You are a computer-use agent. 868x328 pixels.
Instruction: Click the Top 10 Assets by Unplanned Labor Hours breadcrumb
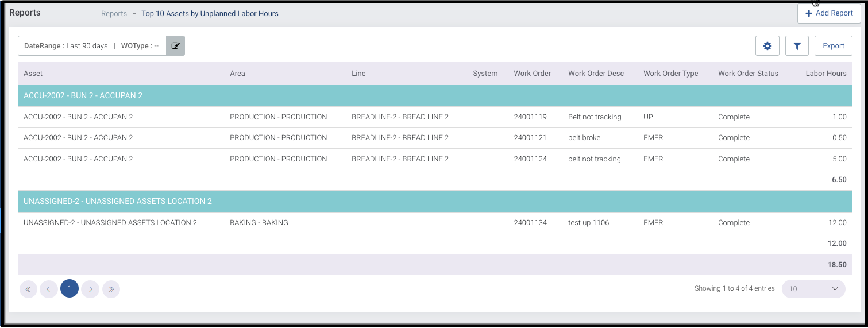(x=210, y=14)
